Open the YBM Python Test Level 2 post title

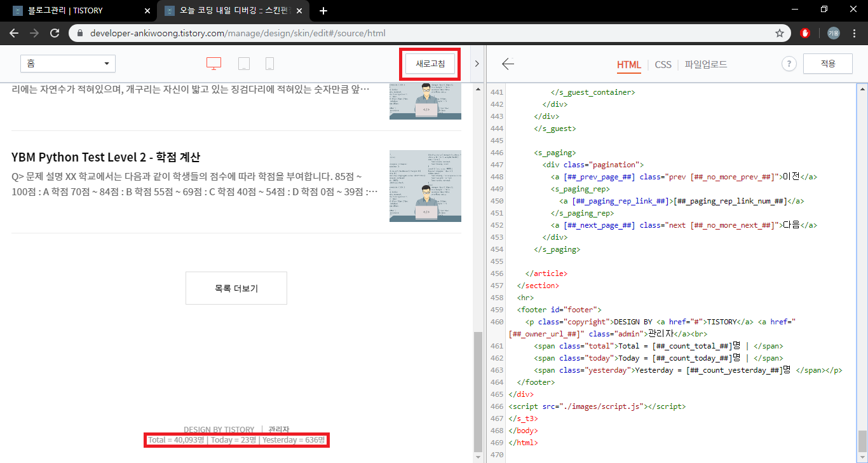tap(105, 157)
